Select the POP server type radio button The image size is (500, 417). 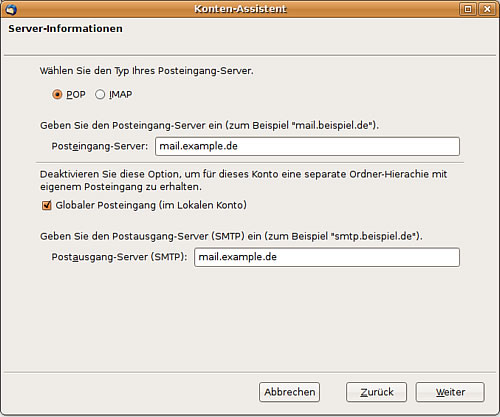point(57,95)
